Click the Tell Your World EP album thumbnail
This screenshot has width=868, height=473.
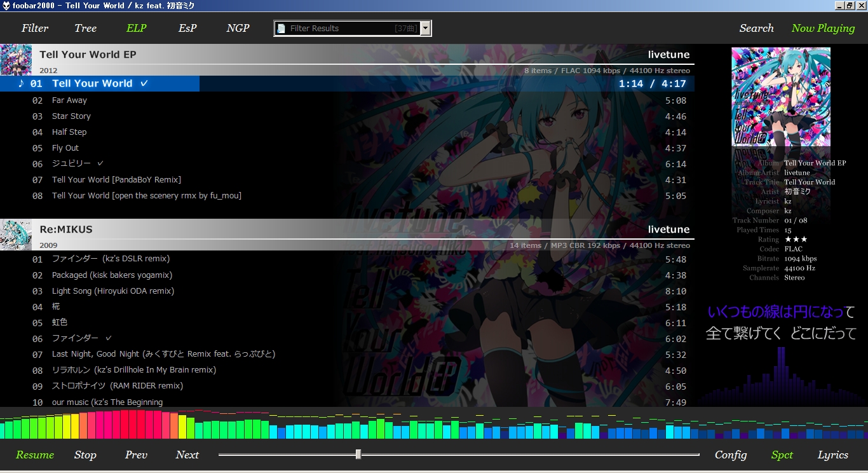[16, 60]
